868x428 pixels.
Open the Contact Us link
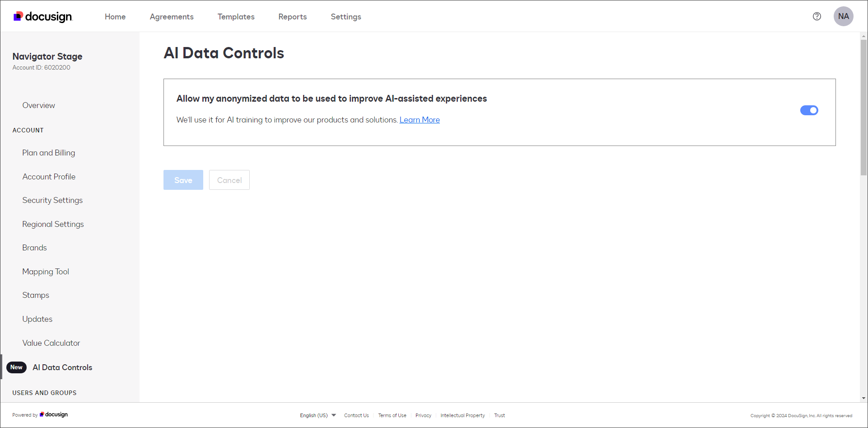coord(356,415)
